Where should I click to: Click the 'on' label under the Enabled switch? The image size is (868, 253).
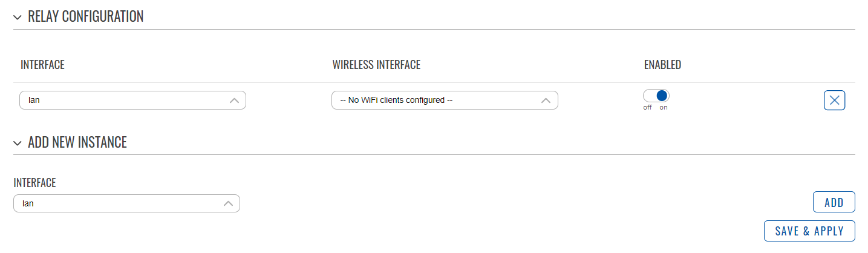[x=664, y=108]
